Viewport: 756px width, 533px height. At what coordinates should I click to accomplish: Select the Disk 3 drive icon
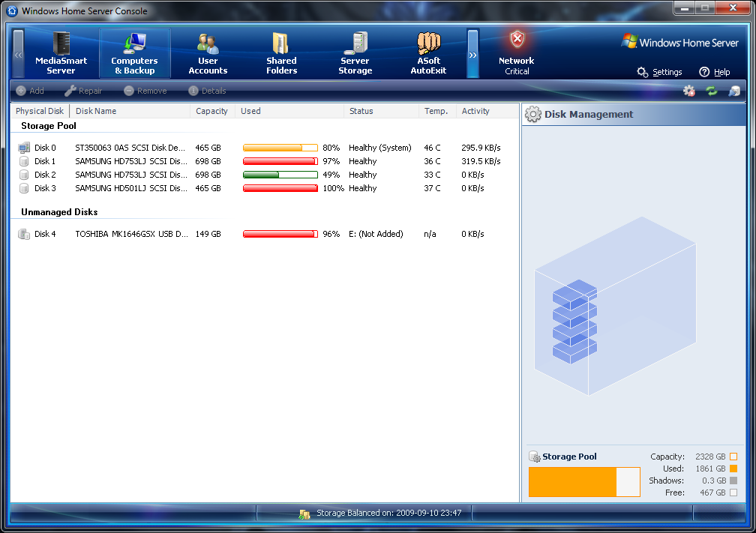[x=24, y=188]
